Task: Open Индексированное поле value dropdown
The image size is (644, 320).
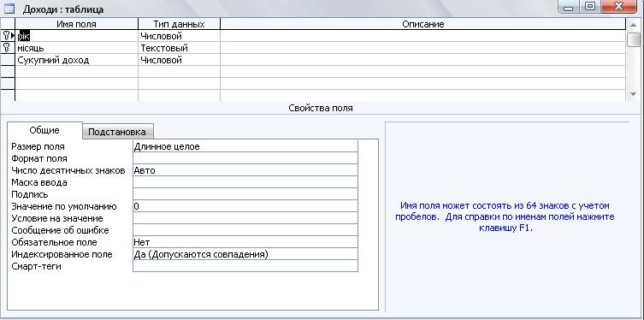Action: click(x=245, y=254)
